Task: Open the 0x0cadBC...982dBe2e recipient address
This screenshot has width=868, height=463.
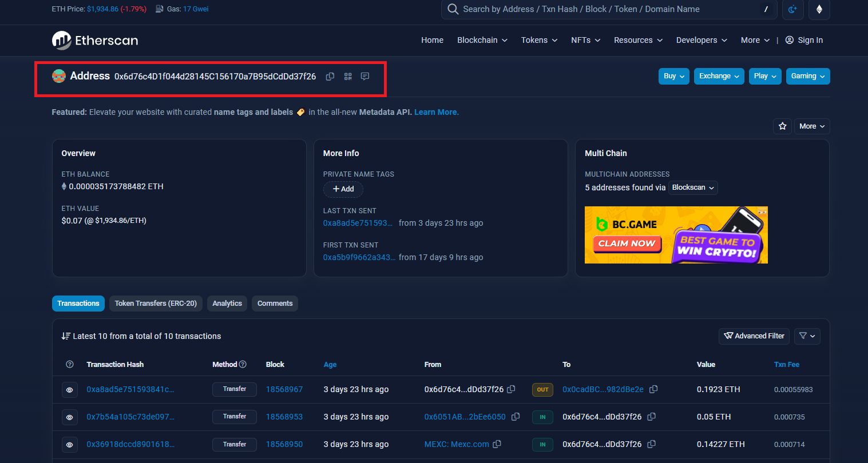Action: pyautogui.click(x=603, y=389)
